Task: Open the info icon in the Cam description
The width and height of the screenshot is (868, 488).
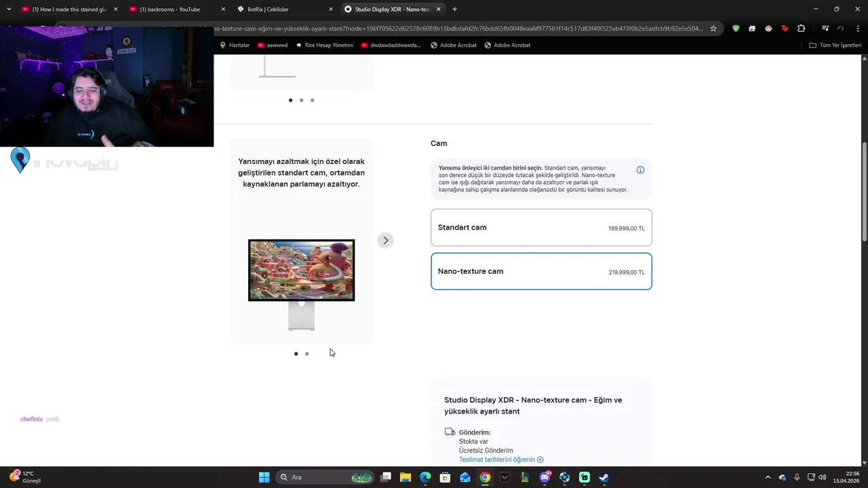Action: (x=640, y=170)
